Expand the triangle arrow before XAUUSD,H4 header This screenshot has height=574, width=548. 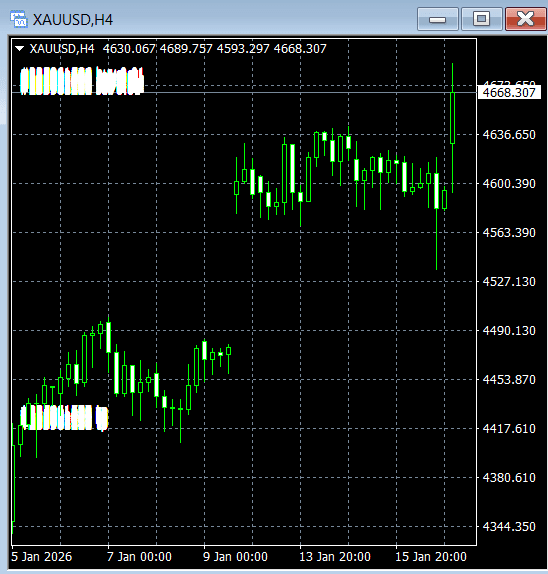click(19, 48)
